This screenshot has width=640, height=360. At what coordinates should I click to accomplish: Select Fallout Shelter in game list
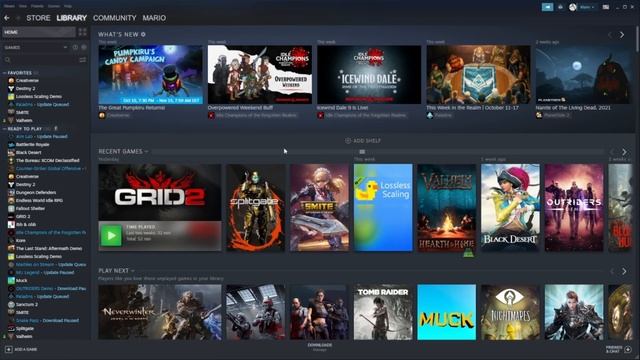30,208
